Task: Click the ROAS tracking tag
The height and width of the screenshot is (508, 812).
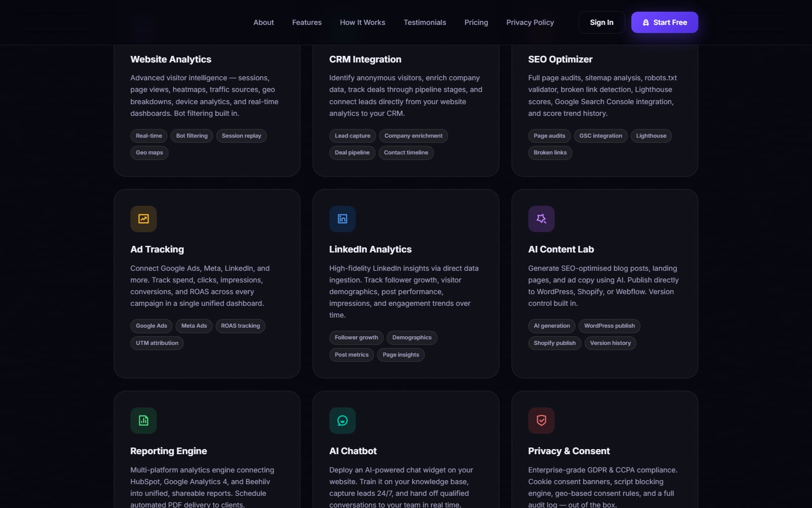Action: 241,326
